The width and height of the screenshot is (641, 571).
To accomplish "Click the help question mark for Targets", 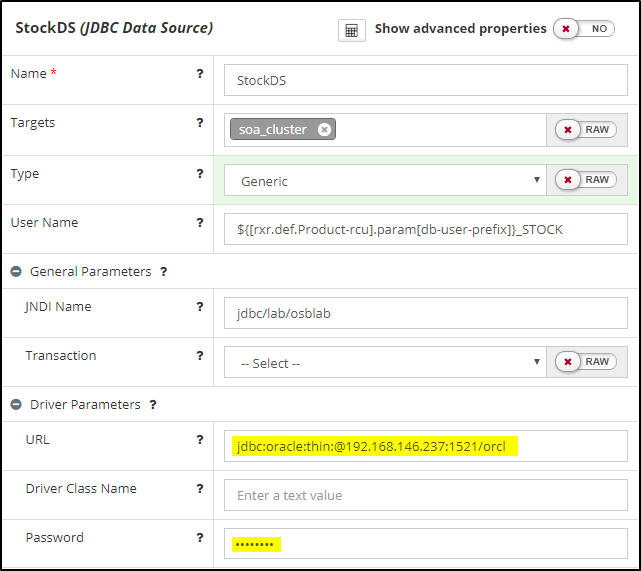I will pyautogui.click(x=200, y=123).
